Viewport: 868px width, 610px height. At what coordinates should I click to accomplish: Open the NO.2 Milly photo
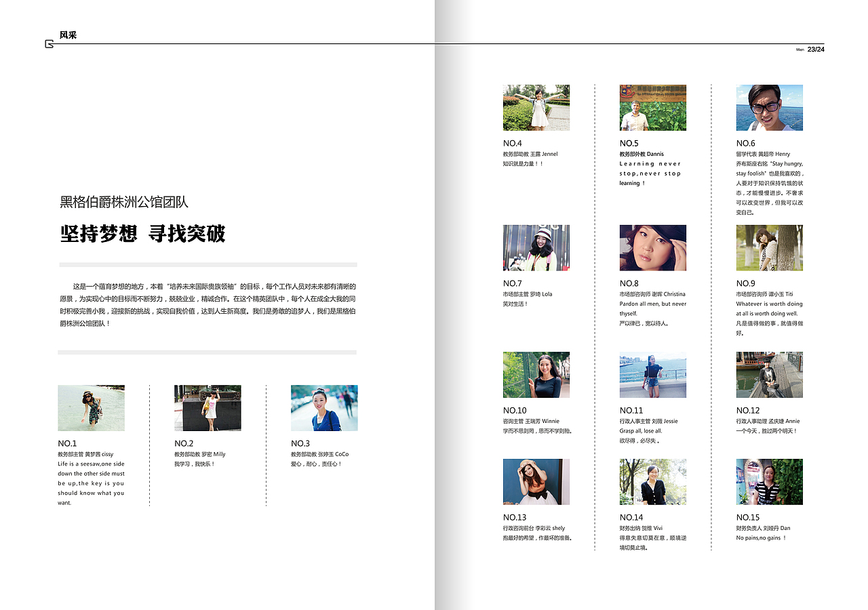[x=208, y=408]
